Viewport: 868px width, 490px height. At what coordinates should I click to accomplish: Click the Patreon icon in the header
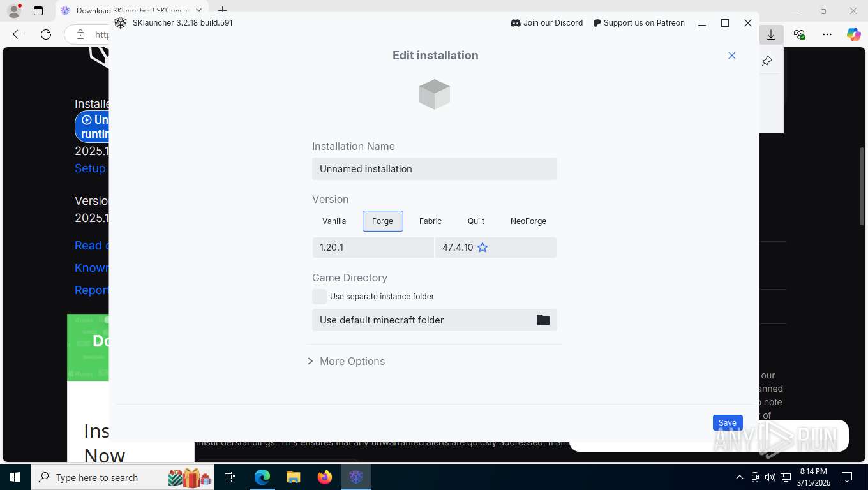[x=597, y=23]
